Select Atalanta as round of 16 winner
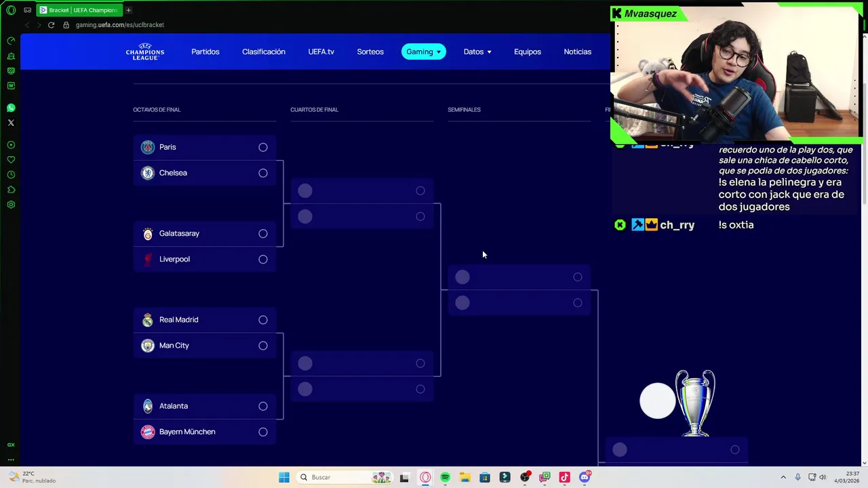868x488 pixels. click(x=263, y=406)
